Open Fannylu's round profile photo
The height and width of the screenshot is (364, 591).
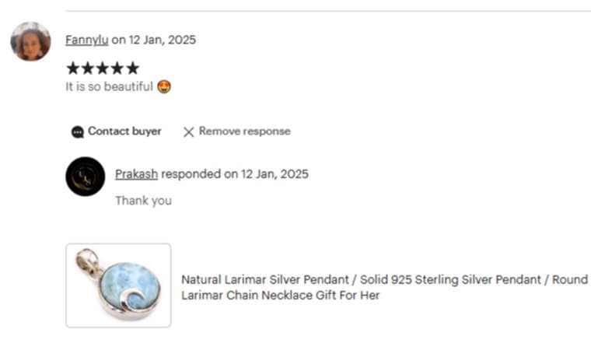30,41
